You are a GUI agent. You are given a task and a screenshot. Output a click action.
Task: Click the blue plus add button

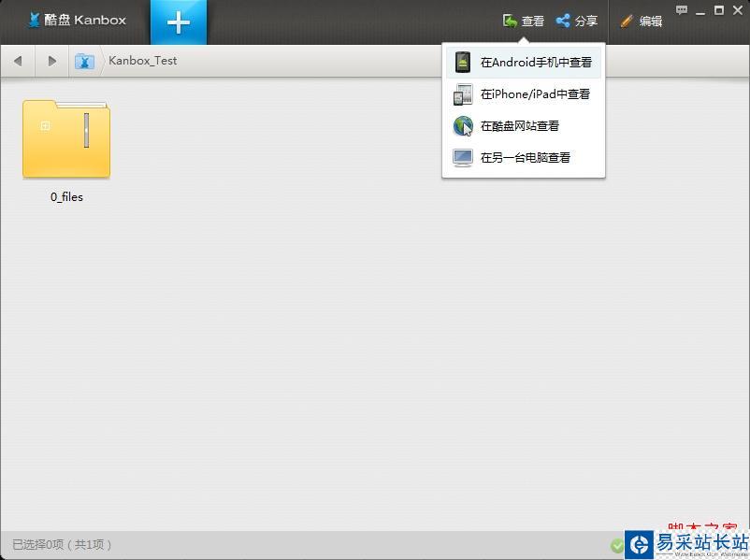[x=179, y=22]
